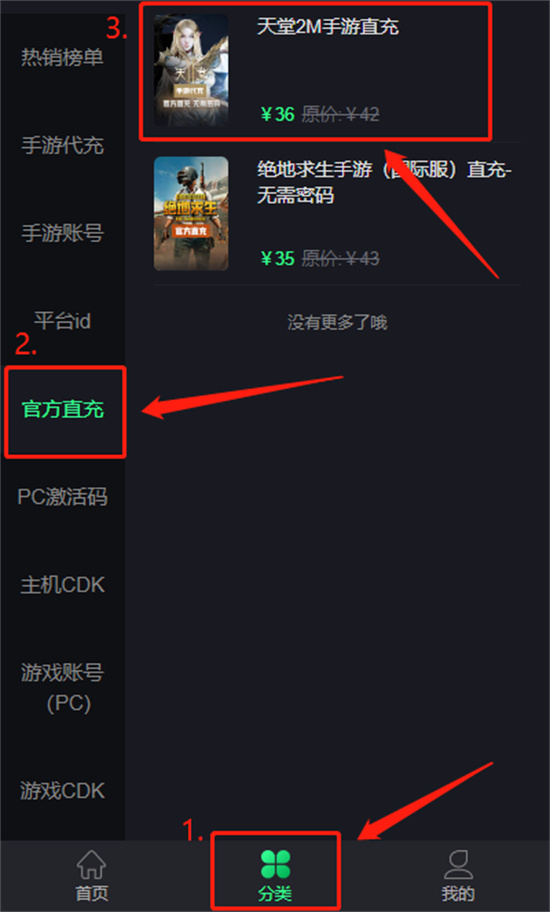This screenshot has height=912, width=550.
Task: Select 平台id category
Action: [63, 320]
